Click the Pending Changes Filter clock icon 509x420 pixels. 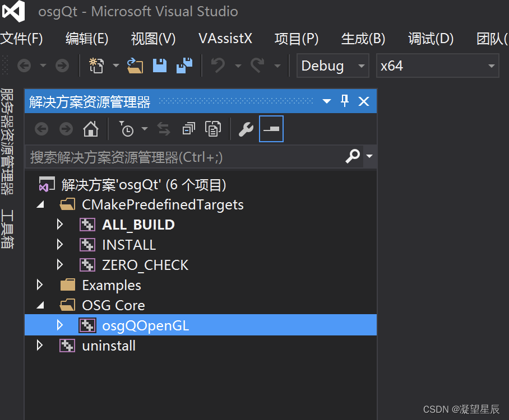coord(127,129)
